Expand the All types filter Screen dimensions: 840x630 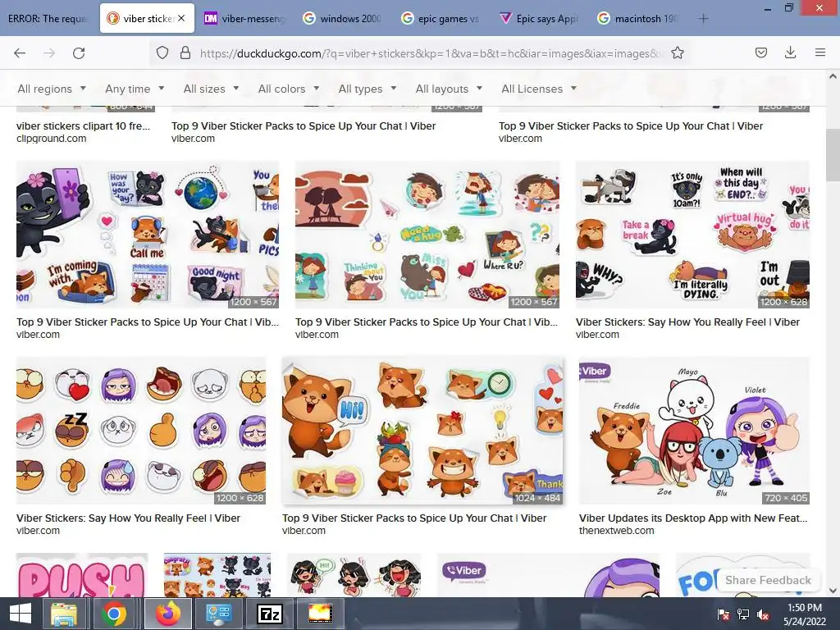click(x=367, y=89)
